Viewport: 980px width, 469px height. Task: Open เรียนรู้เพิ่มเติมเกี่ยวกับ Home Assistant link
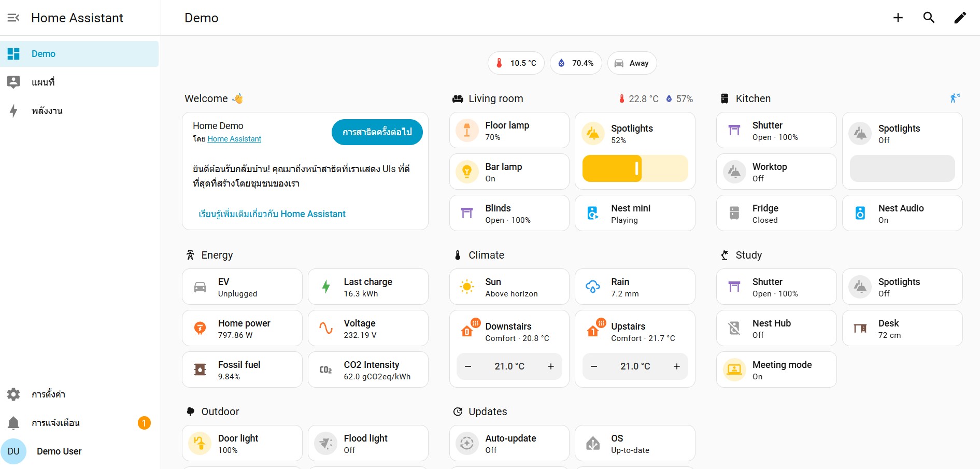(x=272, y=214)
